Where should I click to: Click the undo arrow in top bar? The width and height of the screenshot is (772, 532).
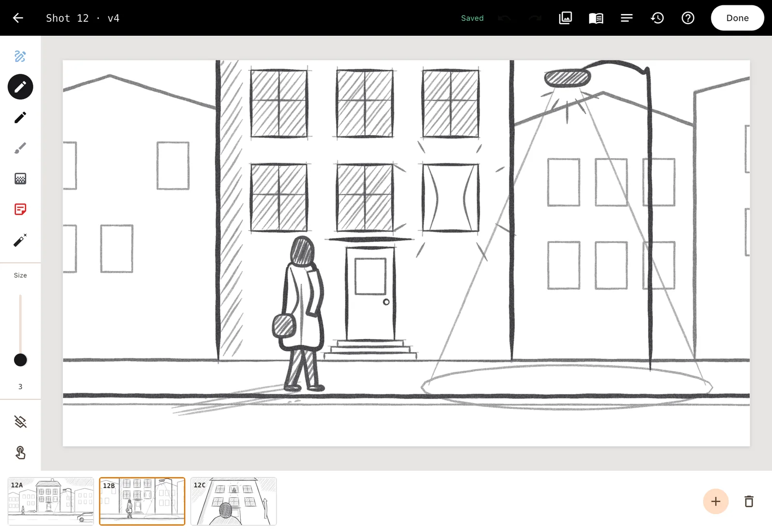click(505, 18)
